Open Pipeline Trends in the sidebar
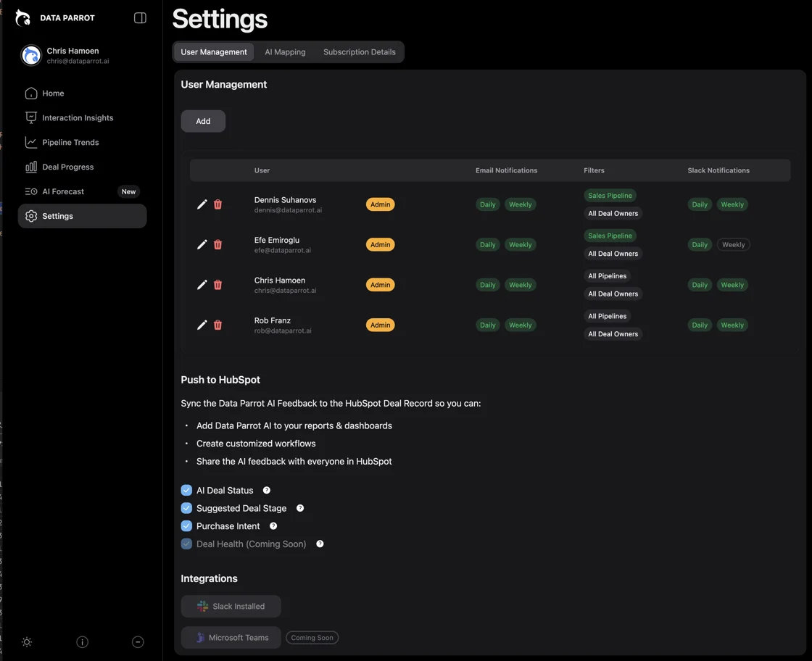This screenshot has width=812, height=661. pyautogui.click(x=70, y=143)
